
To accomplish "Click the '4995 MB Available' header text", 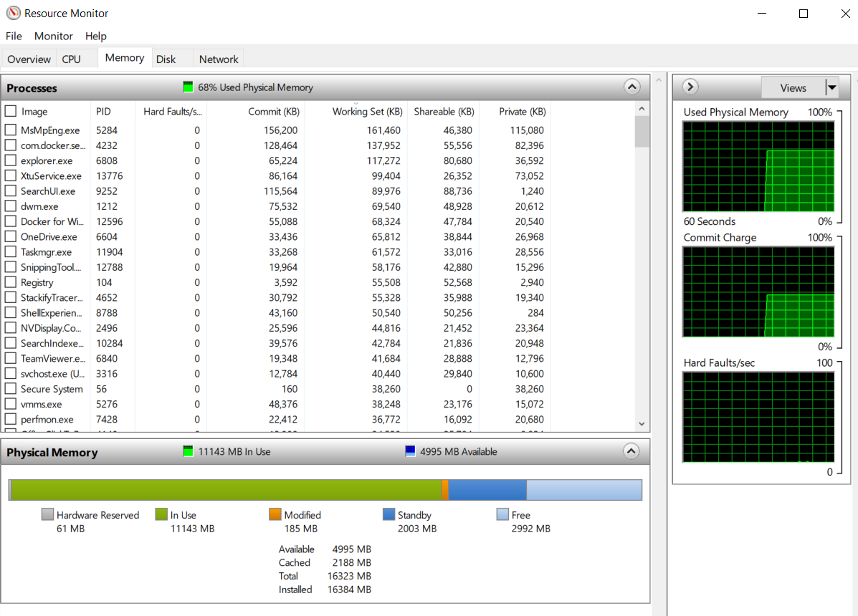I will coord(459,451).
